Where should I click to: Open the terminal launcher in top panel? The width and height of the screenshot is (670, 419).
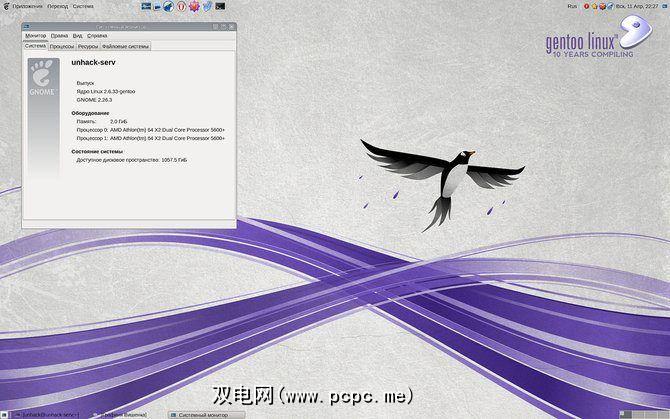(220, 6)
